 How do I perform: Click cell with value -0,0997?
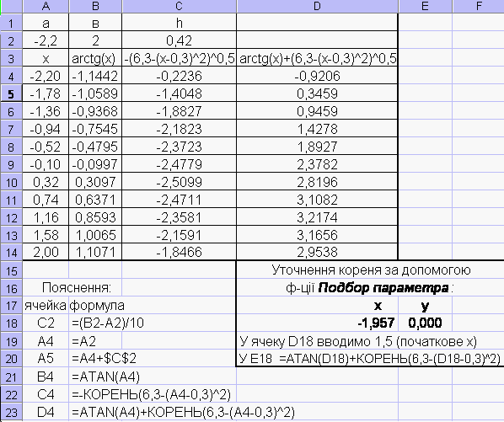tap(95, 164)
